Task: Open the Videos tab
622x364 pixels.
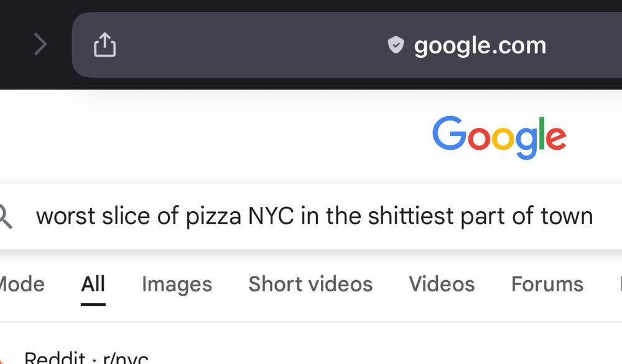Action: coord(442,284)
